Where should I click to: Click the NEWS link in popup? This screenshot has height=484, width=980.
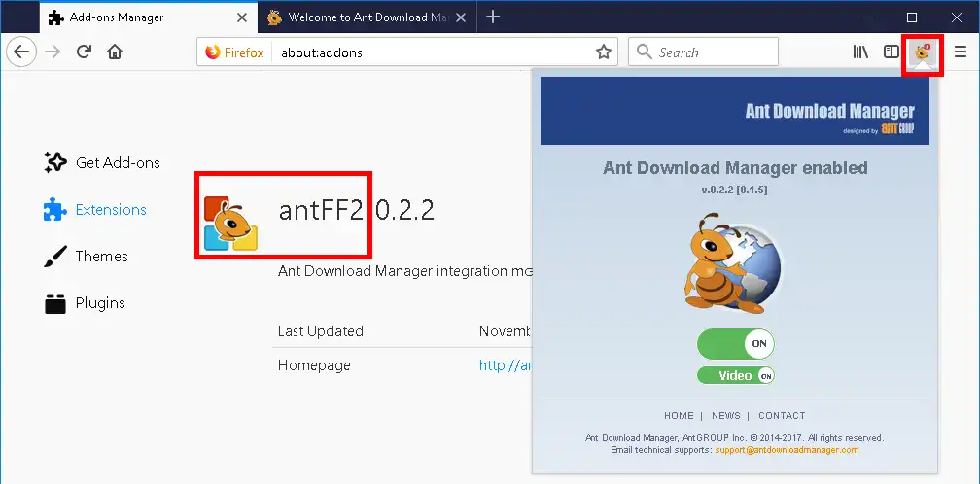pos(725,415)
